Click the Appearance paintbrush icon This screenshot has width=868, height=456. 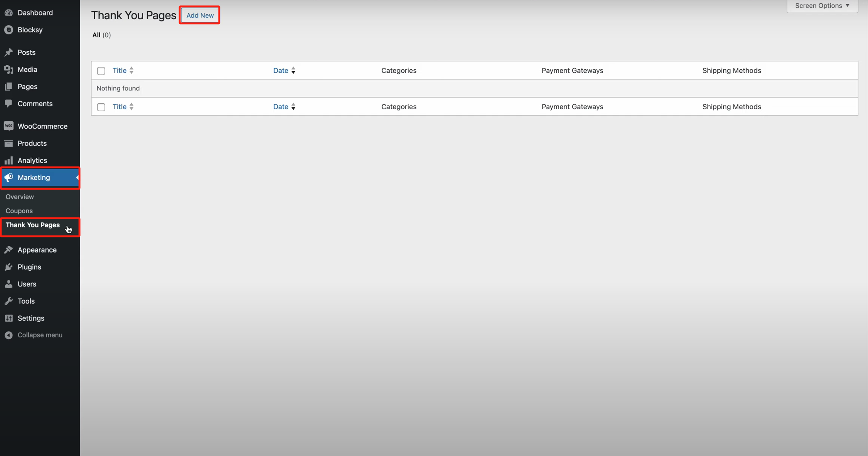coord(9,250)
